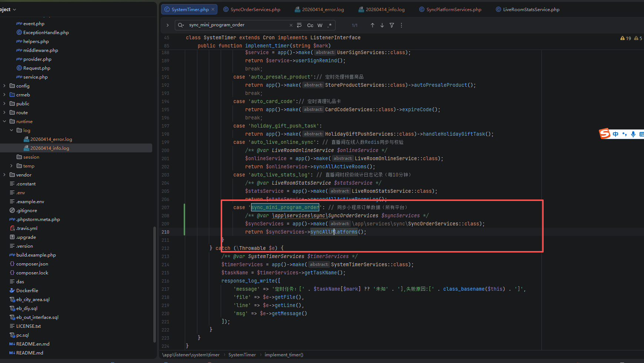
Task: Click the 19 warnings indicator
Action: (x=625, y=38)
